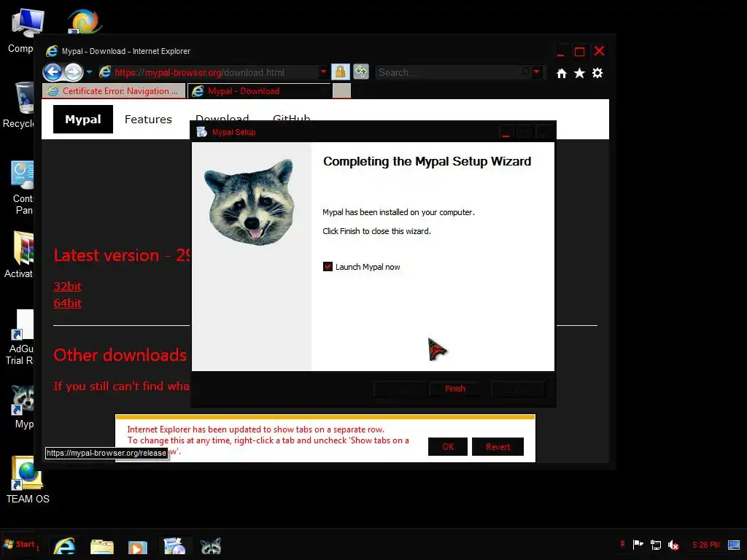Screen dimensions: 747x560
Task: Select the Mypal - Download tab
Action: (x=259, y=91)
